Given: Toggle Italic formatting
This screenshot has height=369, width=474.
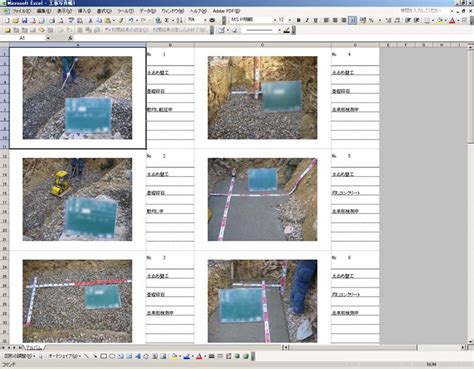Looking at the screenshot, I should (x=307, y=20).
